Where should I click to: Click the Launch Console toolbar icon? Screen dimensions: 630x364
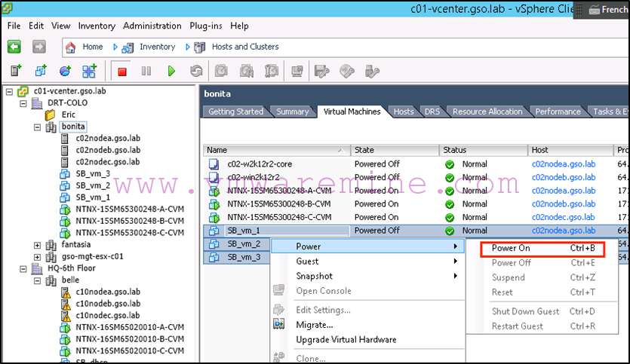pyautogui.click(x=297, y=71)
